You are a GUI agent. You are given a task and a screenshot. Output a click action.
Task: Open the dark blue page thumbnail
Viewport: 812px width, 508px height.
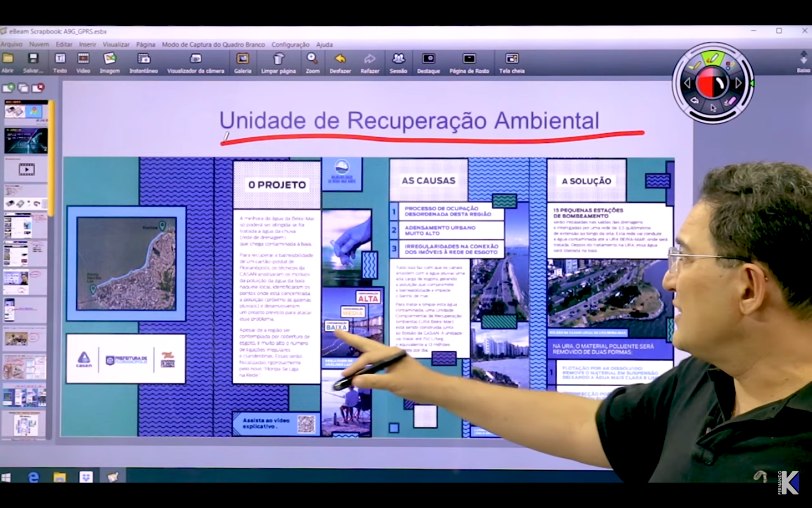(26, 140)
